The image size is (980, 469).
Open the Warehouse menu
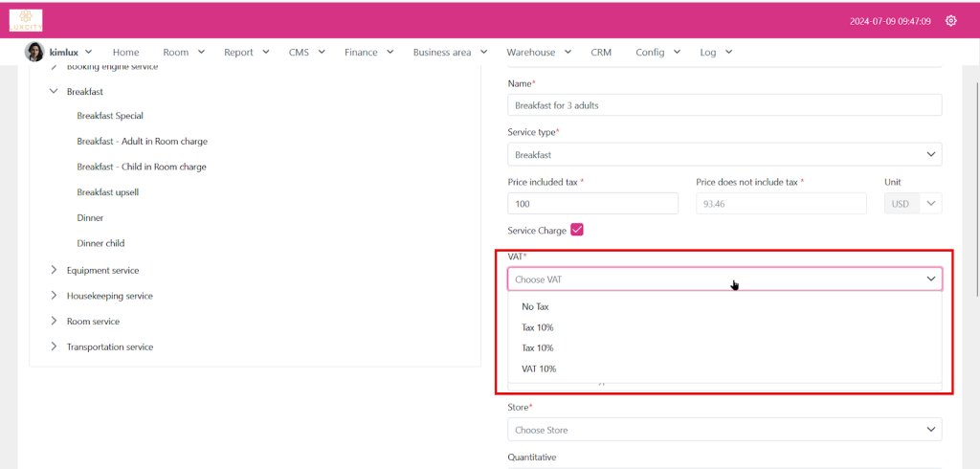tap(538, 53)
